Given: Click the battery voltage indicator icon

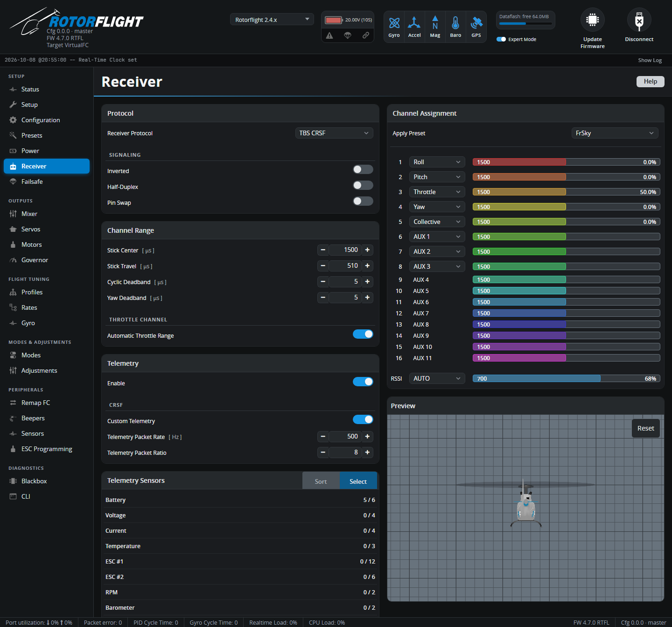Looking at the screenshot, I should click(334, 20).
